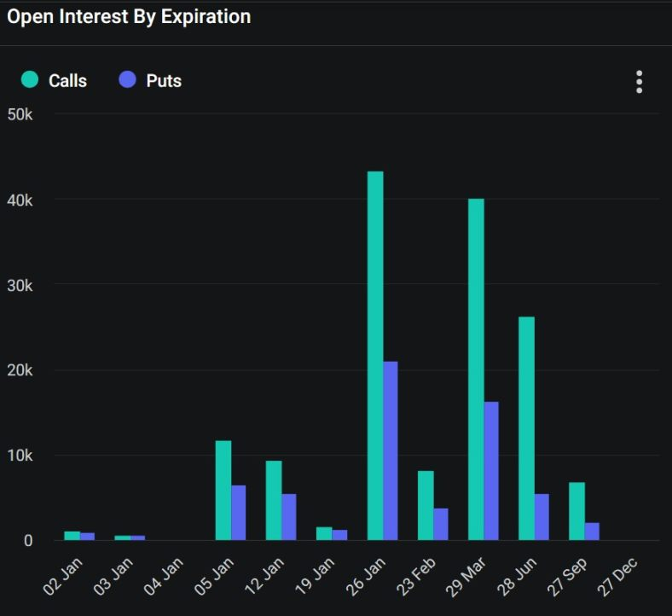This screenshot has width=672, height=616.
Task: Toggle the Puts series legend item
Action: [150, 80]
